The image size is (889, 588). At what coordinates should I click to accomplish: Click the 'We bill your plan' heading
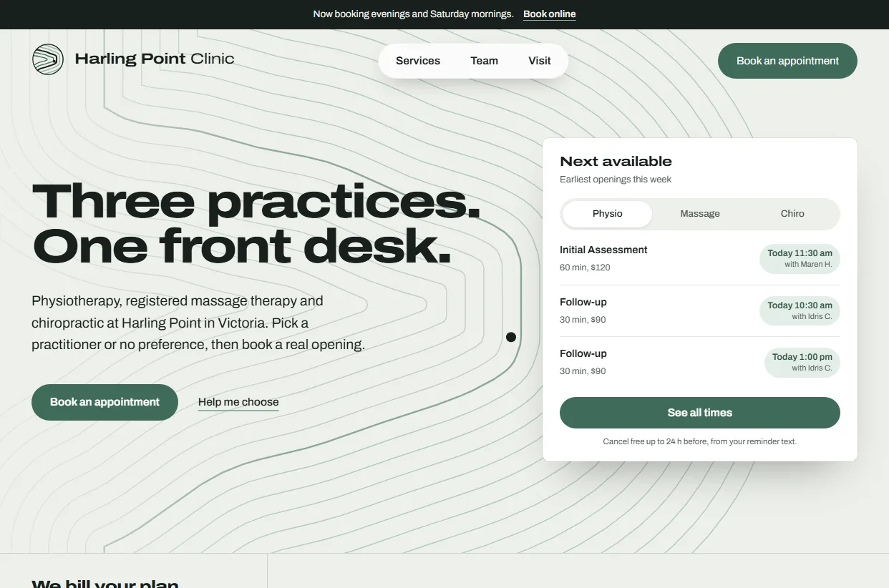[105, 583]
